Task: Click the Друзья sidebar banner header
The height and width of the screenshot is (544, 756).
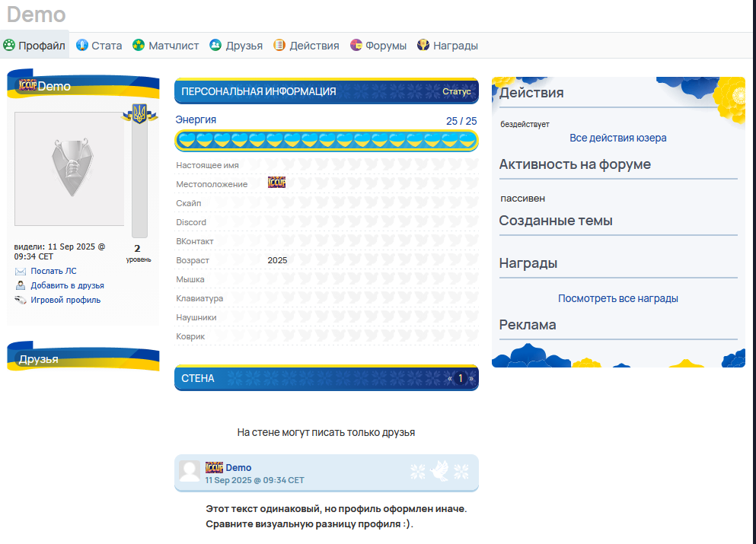Action: click(x=83, y=358)
